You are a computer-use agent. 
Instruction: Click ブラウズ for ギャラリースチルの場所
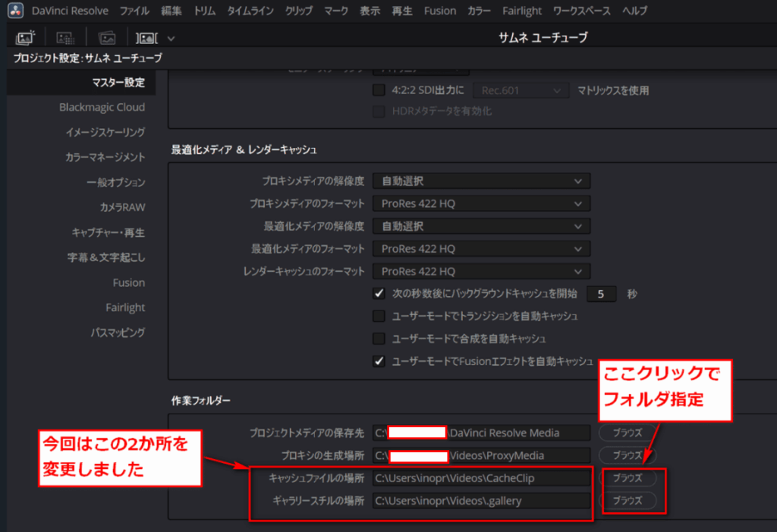pos(628,501)
